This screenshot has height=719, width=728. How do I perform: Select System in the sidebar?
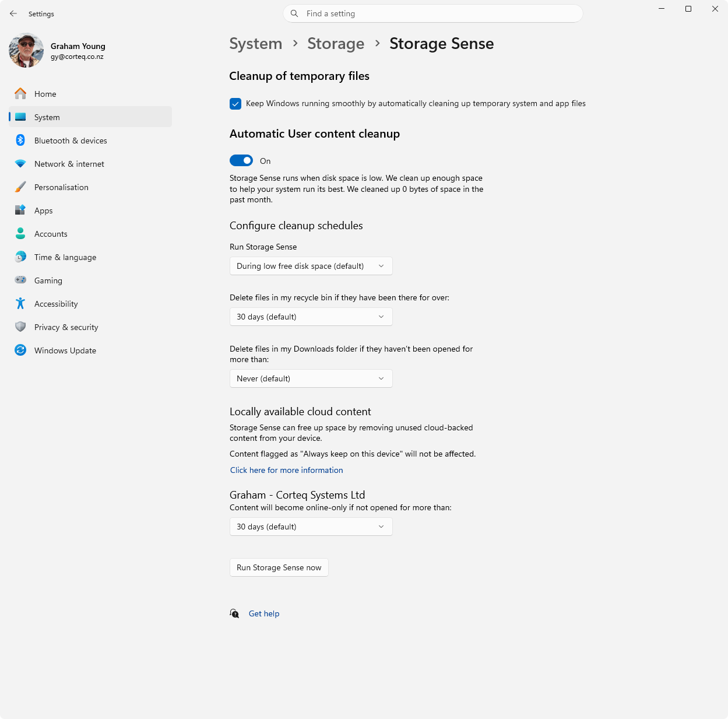[90, 117]
